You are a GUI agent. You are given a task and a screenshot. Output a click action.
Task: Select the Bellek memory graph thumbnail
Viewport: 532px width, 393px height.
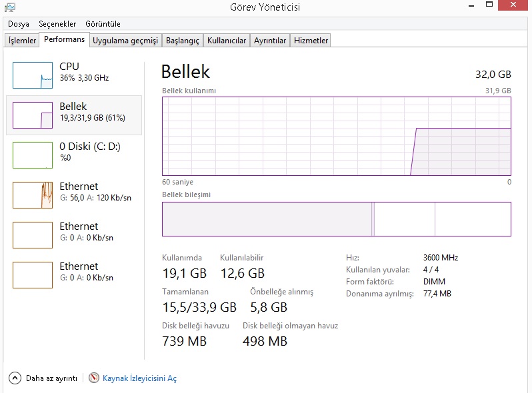(33, 115)
